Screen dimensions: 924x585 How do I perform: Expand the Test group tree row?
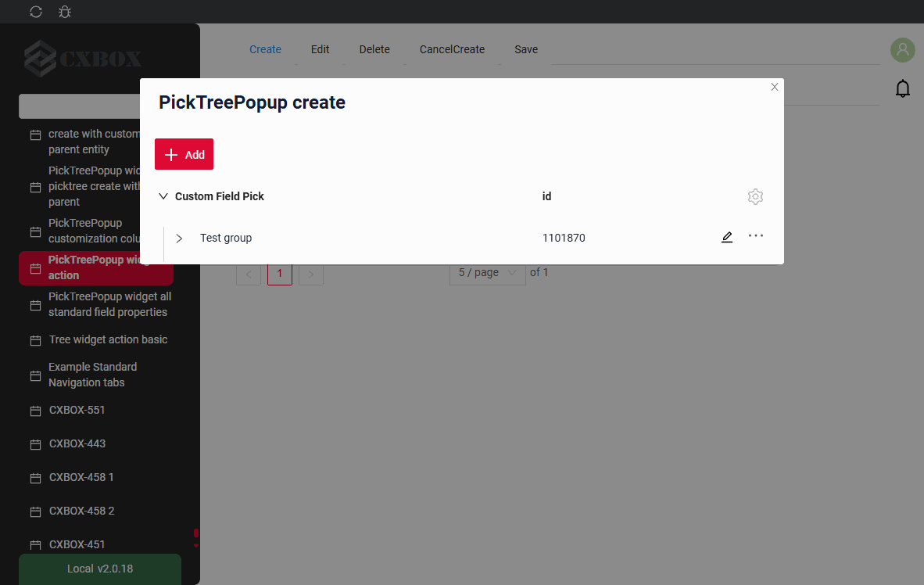[179, 239]
